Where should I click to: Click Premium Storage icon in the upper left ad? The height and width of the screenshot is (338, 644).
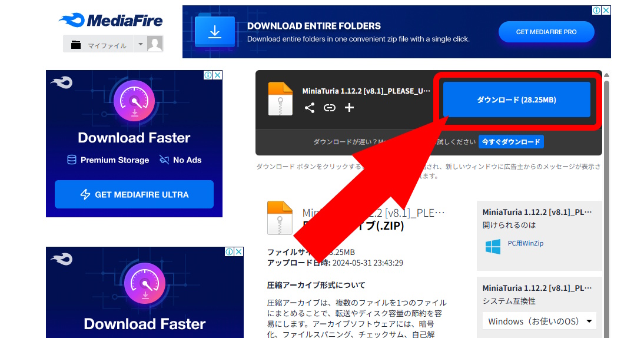tap(71, 160)
